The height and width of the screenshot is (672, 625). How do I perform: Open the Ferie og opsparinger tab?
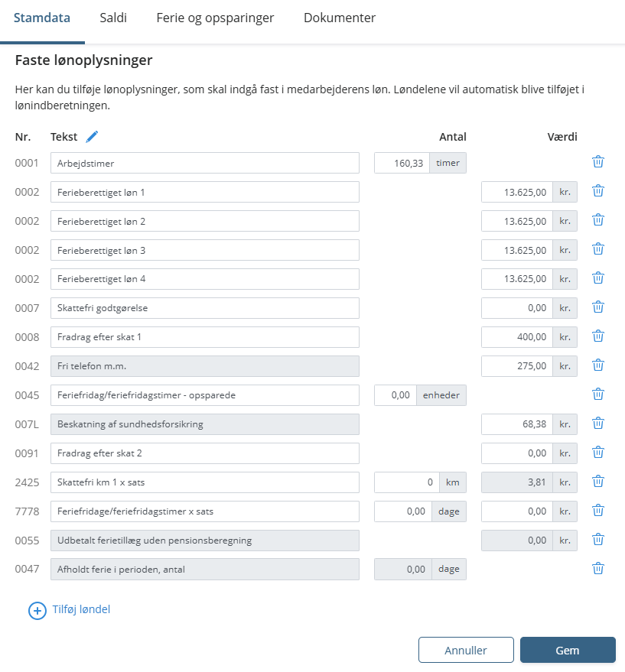(215, 18)
